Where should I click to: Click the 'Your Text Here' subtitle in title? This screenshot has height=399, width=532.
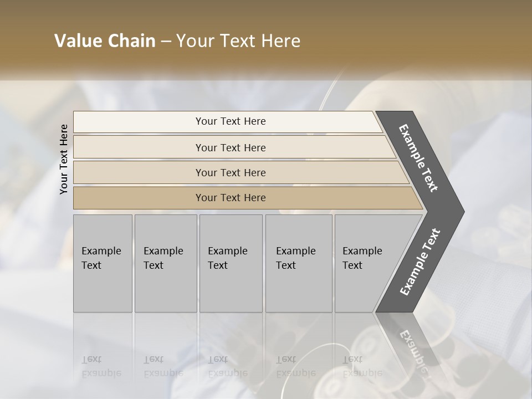238,41
